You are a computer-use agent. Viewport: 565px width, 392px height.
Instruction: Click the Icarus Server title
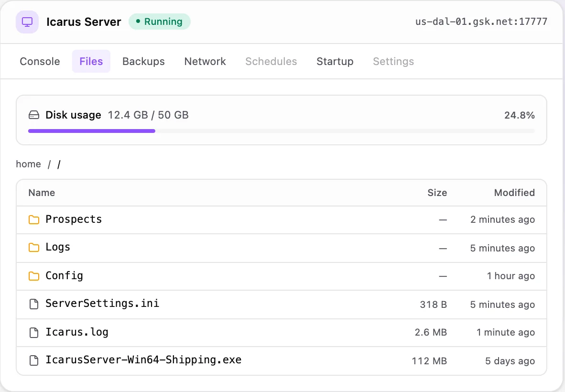pyautogui.click(x=84, y=22)
